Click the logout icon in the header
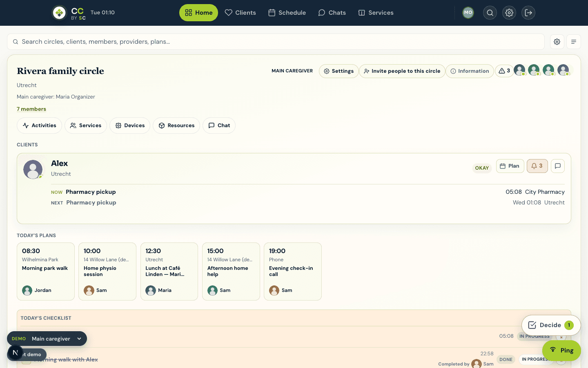 point(528,13)
